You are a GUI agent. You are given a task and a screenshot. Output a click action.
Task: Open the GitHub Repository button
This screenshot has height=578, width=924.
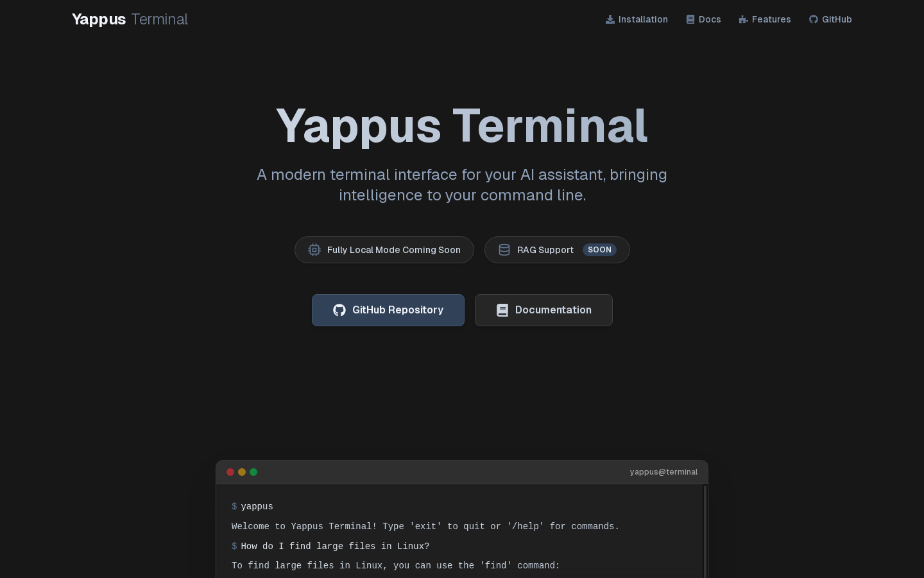388,310
